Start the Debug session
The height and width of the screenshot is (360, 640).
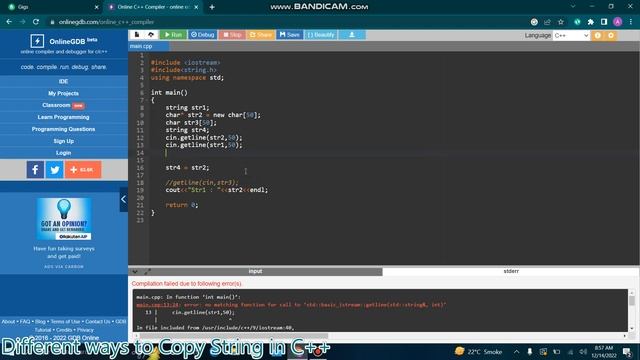202,35
